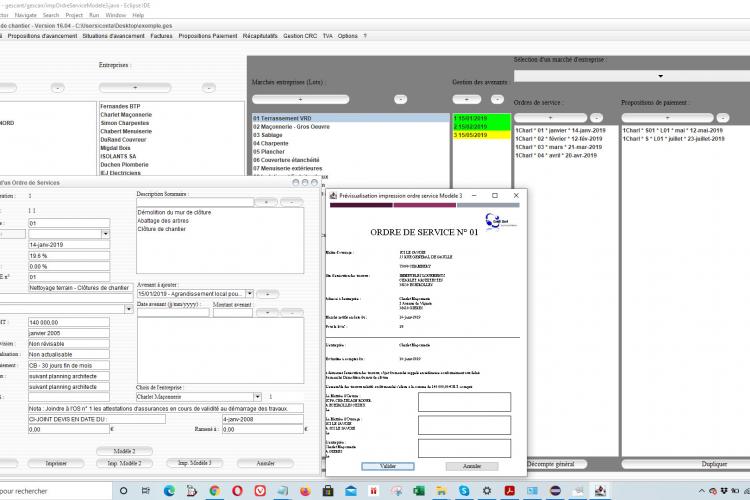Click the Décompte général button
Image resolution: width=750 pixels, height=500 pixels.
[551, 464]
